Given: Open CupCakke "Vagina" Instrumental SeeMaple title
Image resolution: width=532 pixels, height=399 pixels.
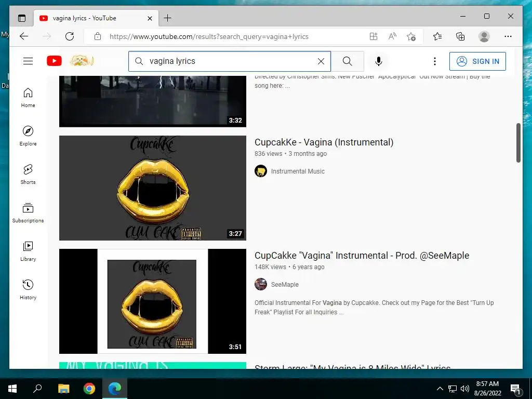Looking at the screenshot, I should click(x=362, y=256).
